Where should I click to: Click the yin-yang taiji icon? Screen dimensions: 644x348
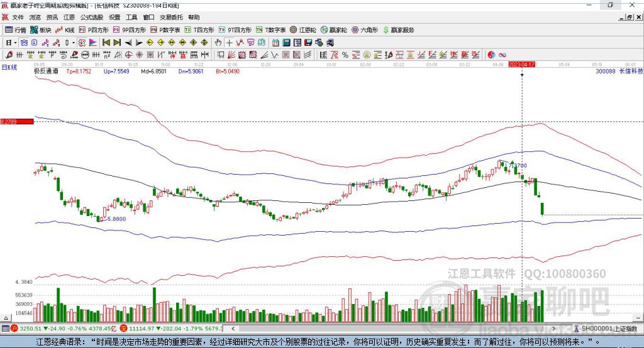(x=491, y=55)
